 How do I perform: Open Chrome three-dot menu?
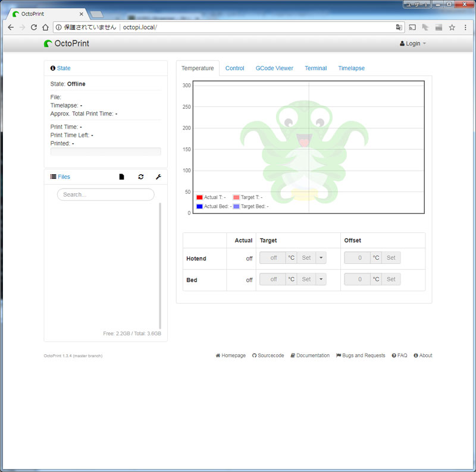pyautogui.click(x=465, y=27)
